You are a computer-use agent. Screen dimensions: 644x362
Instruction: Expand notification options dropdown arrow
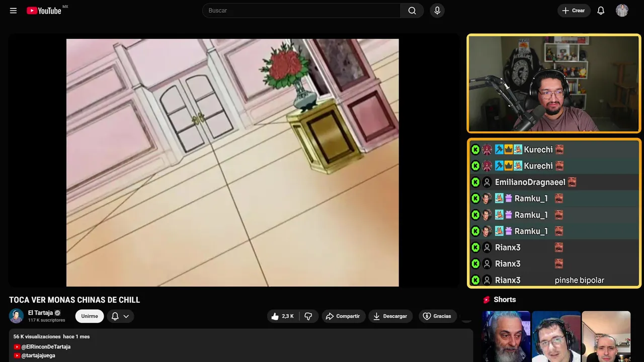tap(126, 316)
